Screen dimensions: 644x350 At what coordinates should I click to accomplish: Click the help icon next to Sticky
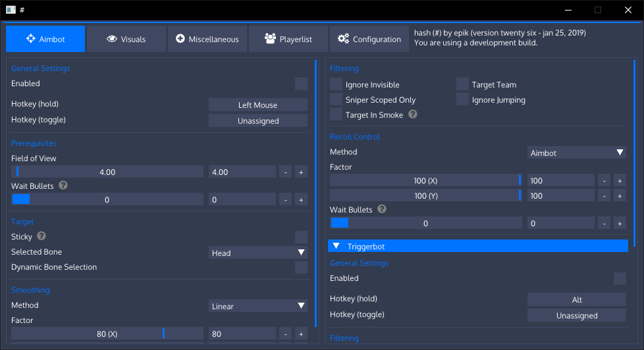click(x=41, y=236)
